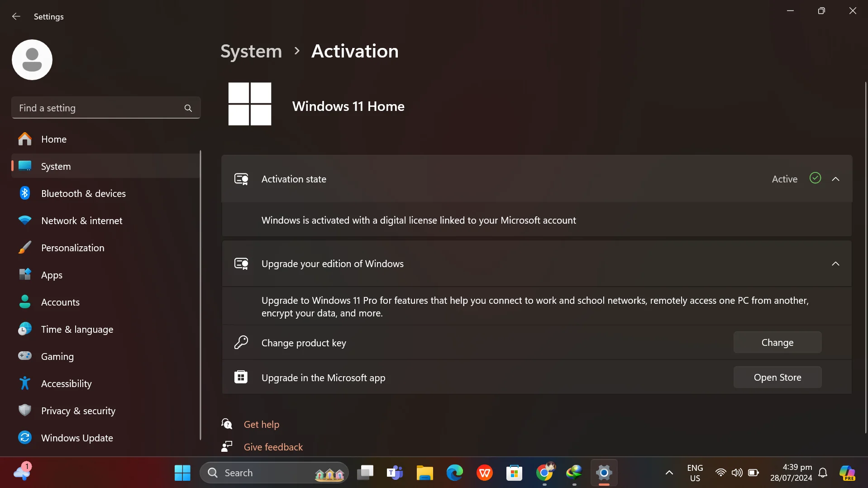Open Accessibility settings
The image size is (868, 488).
106,383
